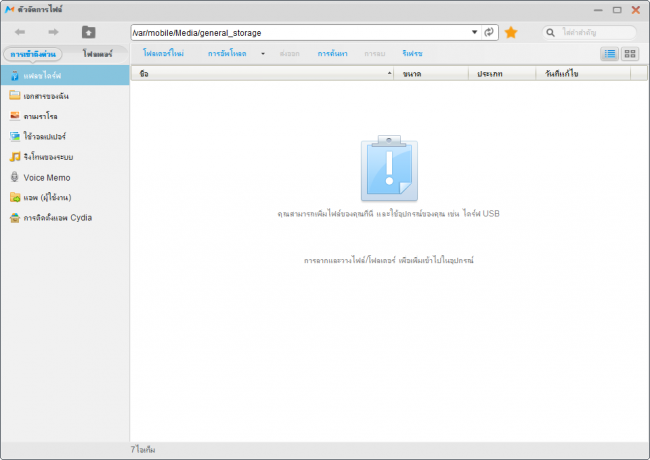Click the flash drive sidebar icon

pyautogui.click(x=15, y=75)
